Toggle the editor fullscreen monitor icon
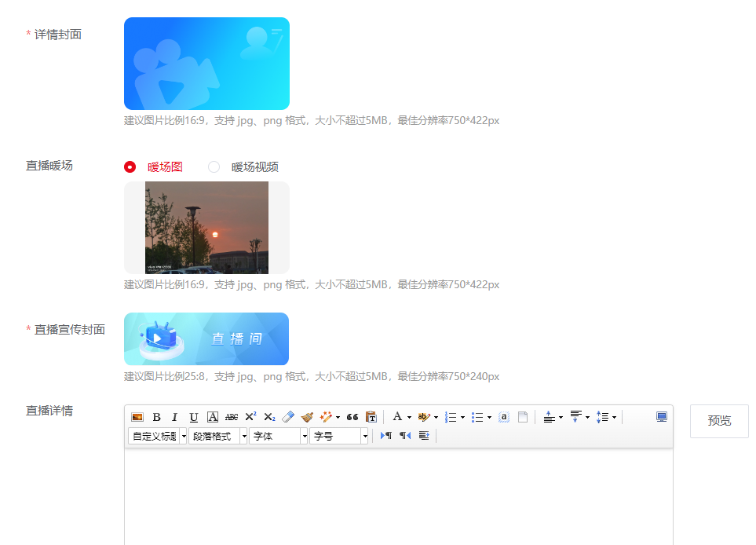 [x=662, y=417]
